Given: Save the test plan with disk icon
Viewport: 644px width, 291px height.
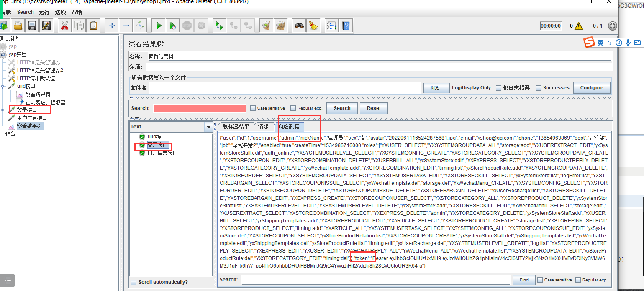Looking at the screenshot, I should [32, 26].
